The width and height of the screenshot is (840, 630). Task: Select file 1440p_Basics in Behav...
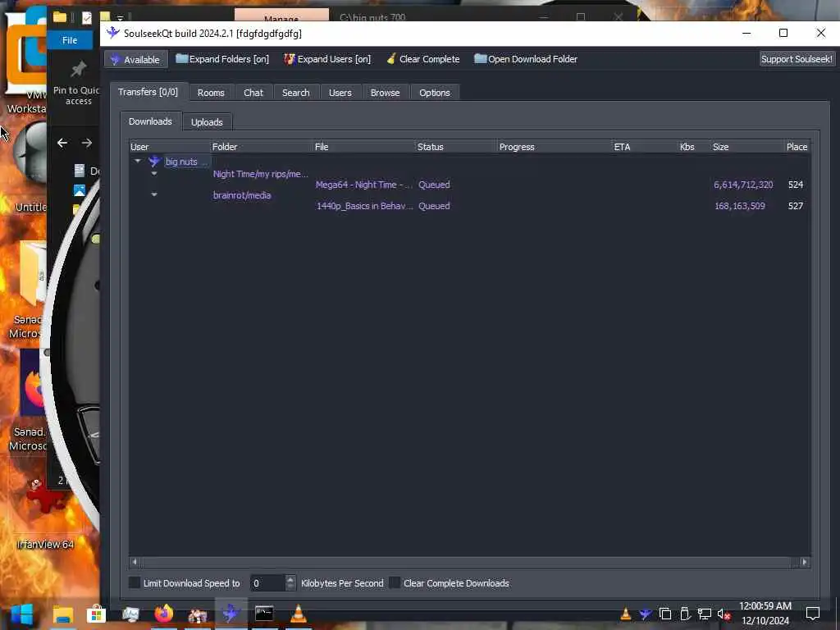[364, 206]
